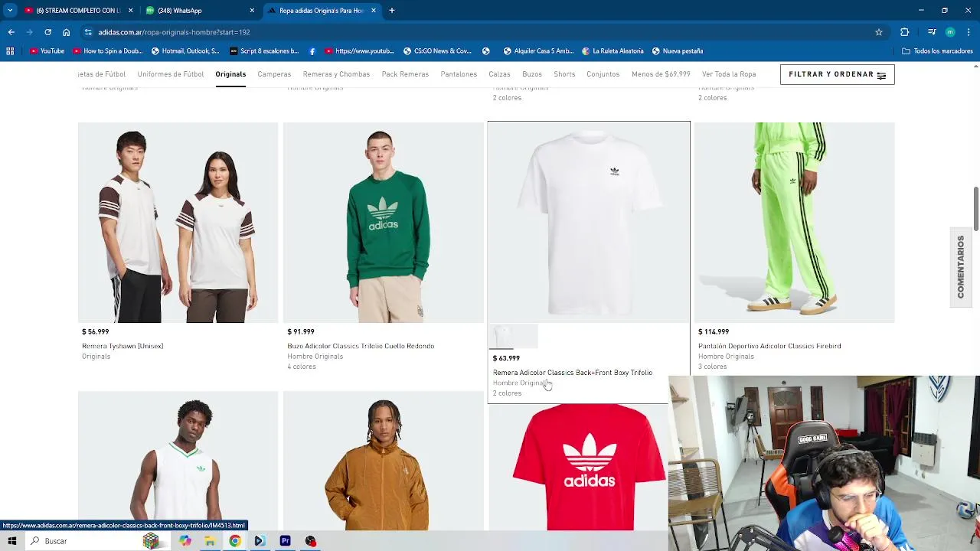Open the Chrome profile avatar
The image size is (980, 551).
(950, 32)
